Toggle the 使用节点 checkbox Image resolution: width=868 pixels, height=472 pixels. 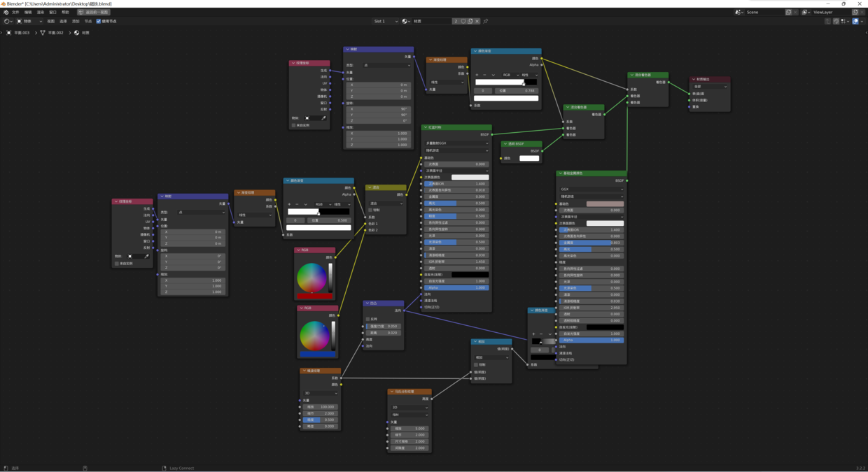point(99,21)
